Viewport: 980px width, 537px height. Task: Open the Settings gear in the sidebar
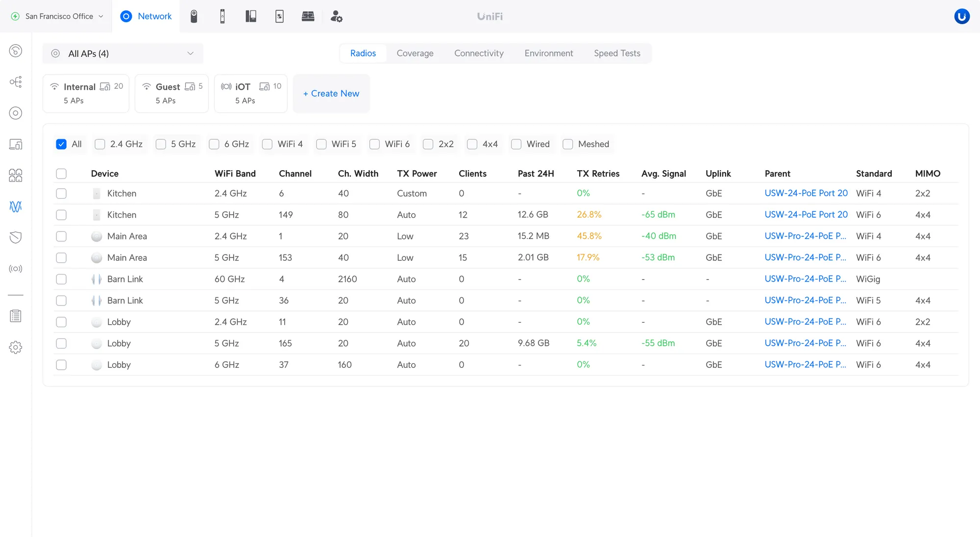16,347
